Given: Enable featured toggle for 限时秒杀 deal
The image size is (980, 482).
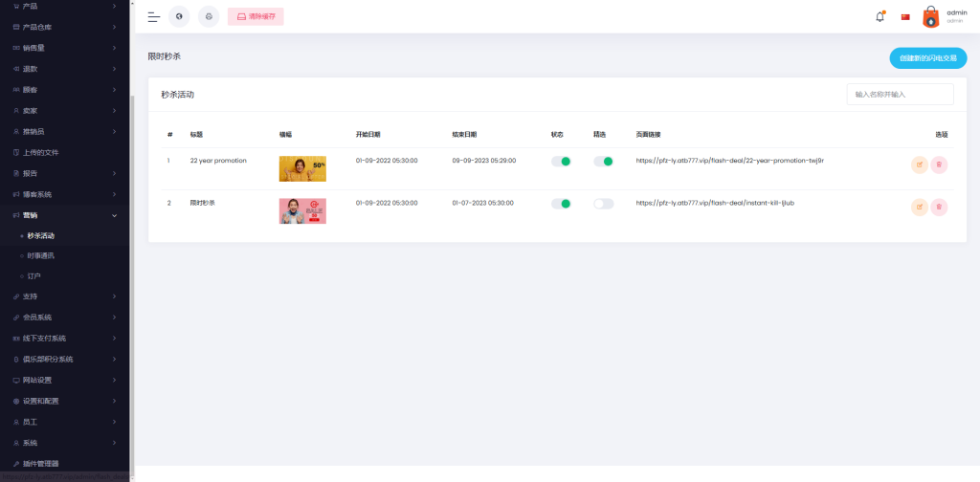Looking at the screenshot, I should [603, 204].
